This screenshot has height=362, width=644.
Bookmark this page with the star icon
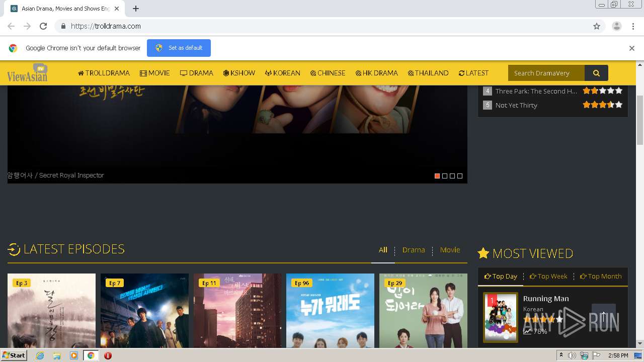[x=597, y=26]
